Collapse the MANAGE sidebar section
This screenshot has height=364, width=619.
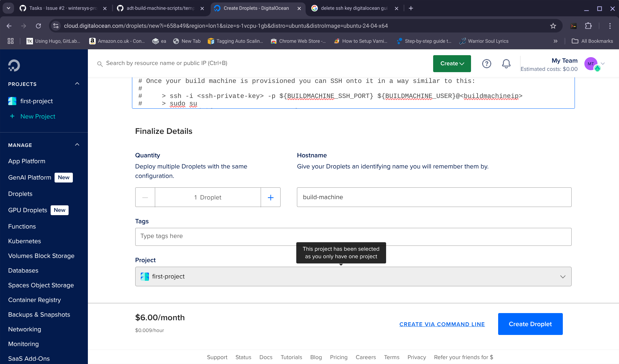[x=77, y=145]
